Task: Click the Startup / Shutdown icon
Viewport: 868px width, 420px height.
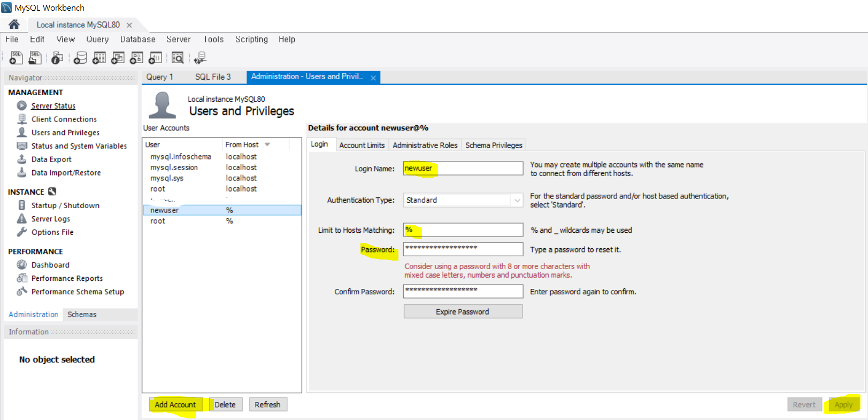Action: coord(22,205)
